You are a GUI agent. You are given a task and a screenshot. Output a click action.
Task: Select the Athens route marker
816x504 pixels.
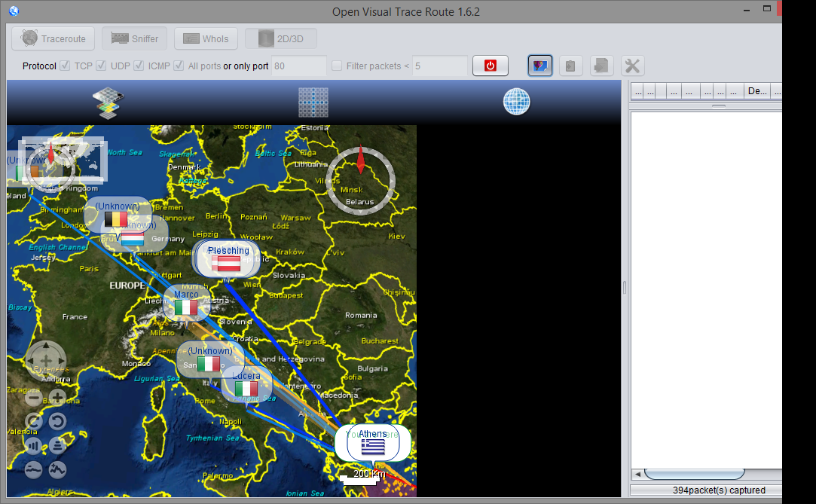tap(373, 443)
